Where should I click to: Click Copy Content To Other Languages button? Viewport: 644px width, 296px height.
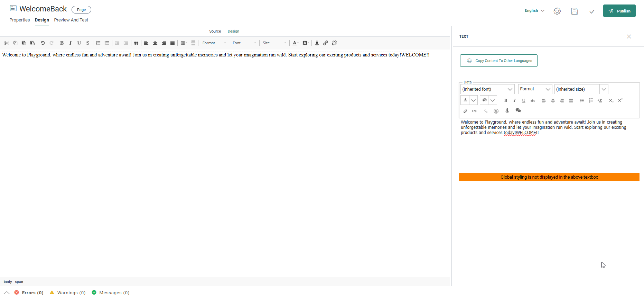(498, 61)
